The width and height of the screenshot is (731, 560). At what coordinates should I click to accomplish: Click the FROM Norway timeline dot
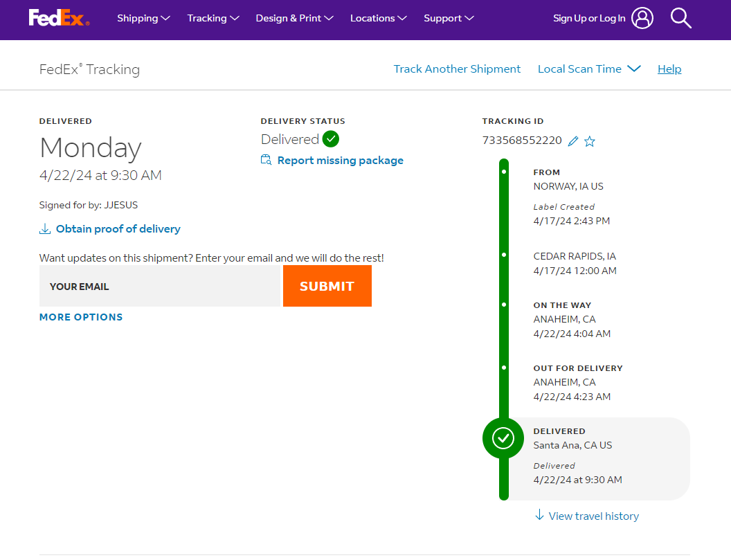coord(504,172)
